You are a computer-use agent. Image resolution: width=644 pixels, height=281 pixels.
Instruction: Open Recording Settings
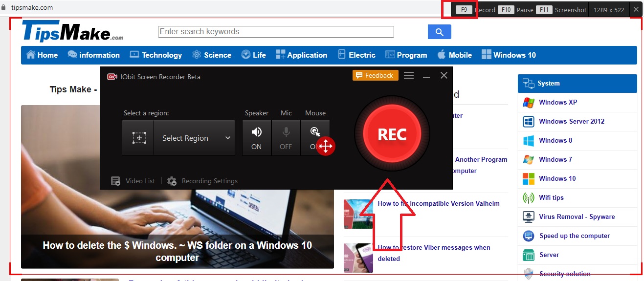pyautogui.click(x=202, y=181)
